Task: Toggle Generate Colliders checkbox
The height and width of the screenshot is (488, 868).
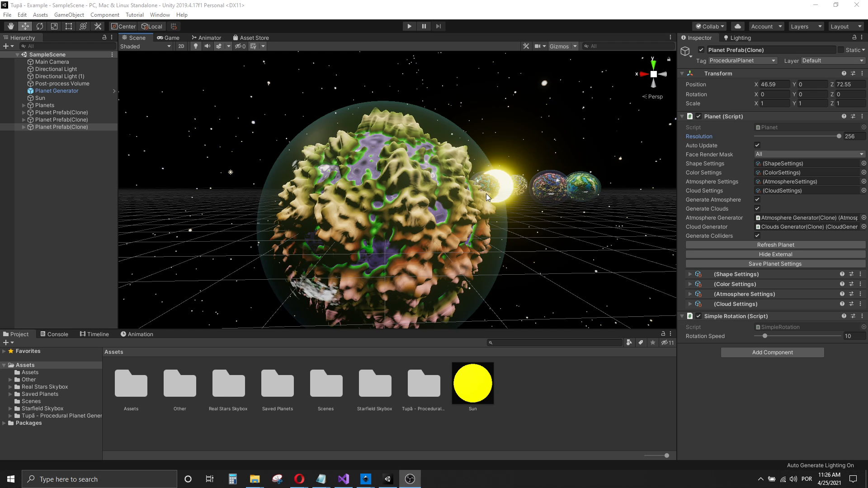Action: (x=757, y=235)
